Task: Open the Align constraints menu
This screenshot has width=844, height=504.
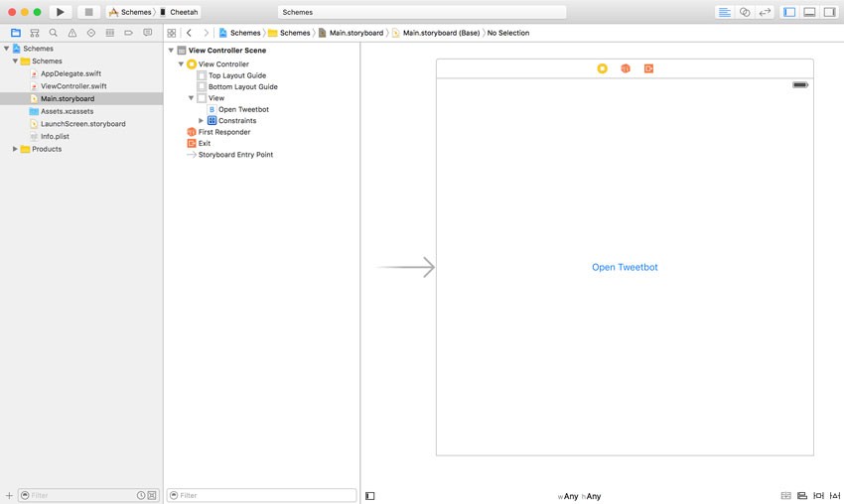Action: click(802, 496)
